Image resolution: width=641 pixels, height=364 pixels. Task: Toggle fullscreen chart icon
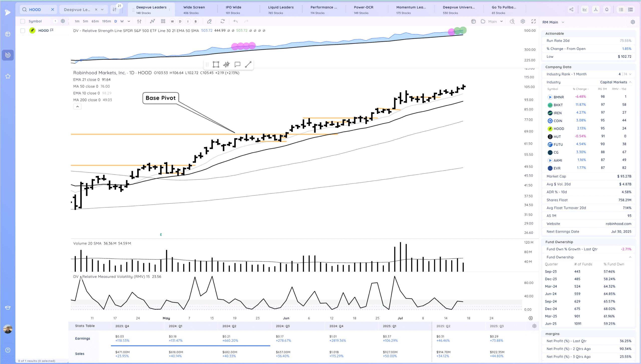(x=534, y=21)
